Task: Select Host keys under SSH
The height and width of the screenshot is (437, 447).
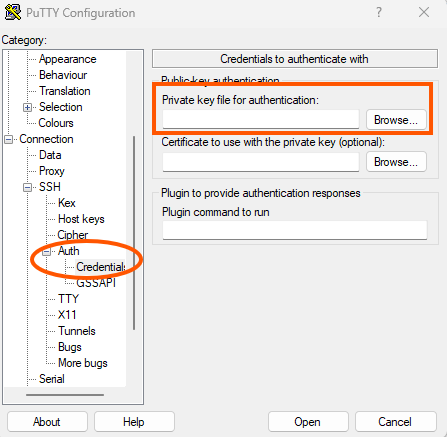Action: pos(81,219)
